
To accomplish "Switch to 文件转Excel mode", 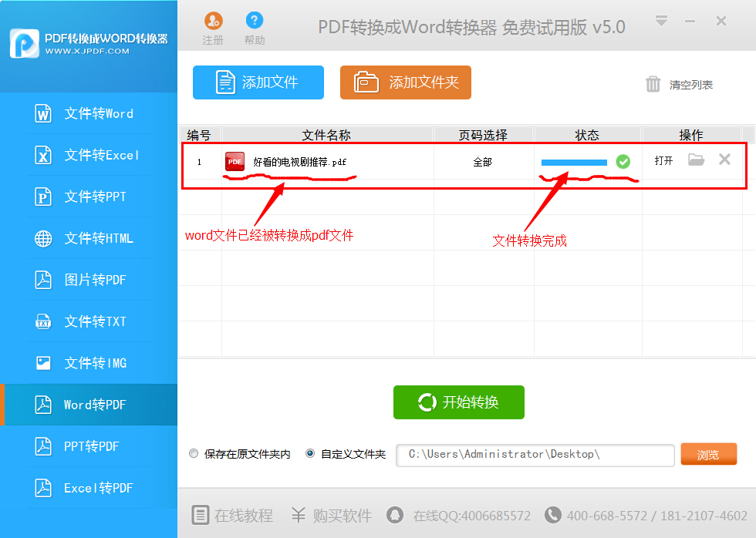I will [x=89, y=156].
